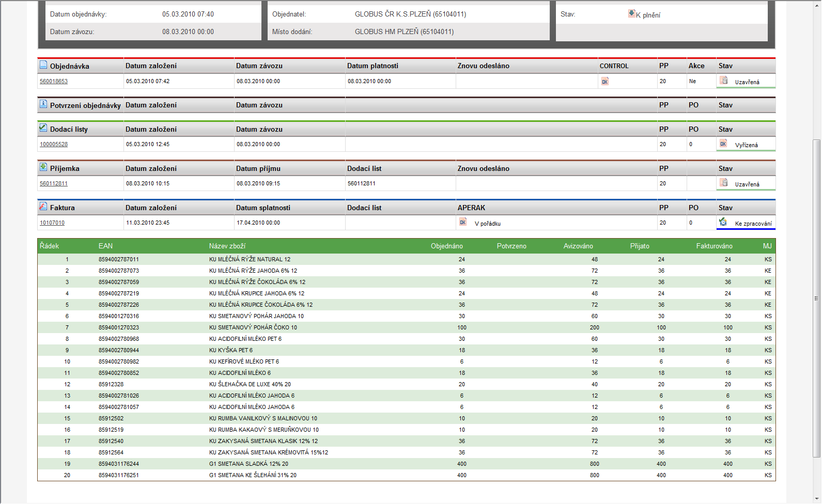Click the vertical page scrollbar
Image resolution: width=822 pixels, height=504 pixels.
(x=816, y=298)
